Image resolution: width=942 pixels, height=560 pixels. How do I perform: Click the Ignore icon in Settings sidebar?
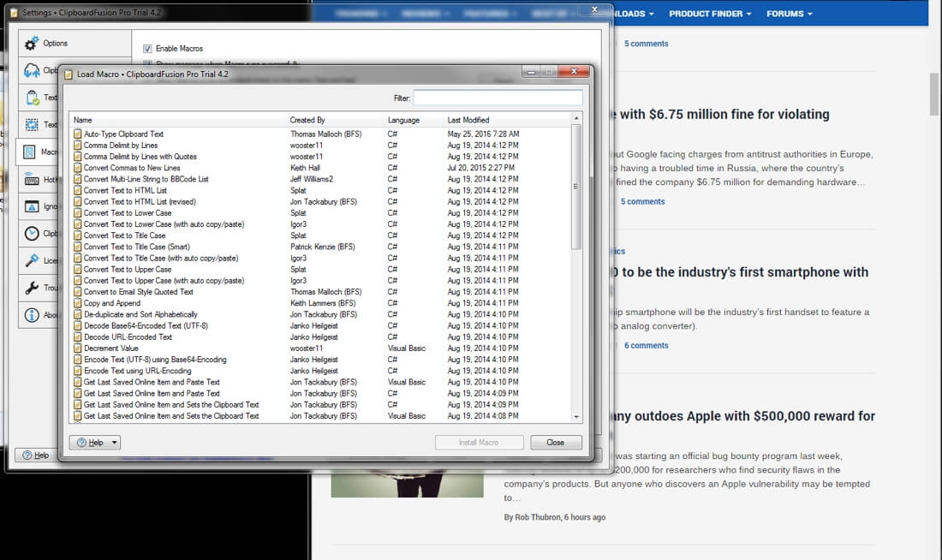click(x=32, y=206)
